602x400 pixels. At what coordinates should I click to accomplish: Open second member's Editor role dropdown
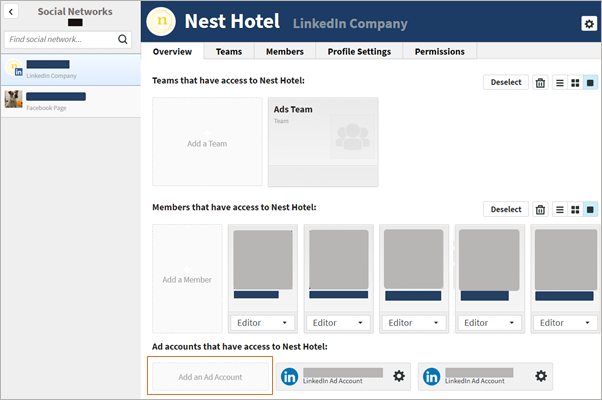coord(338,323)
